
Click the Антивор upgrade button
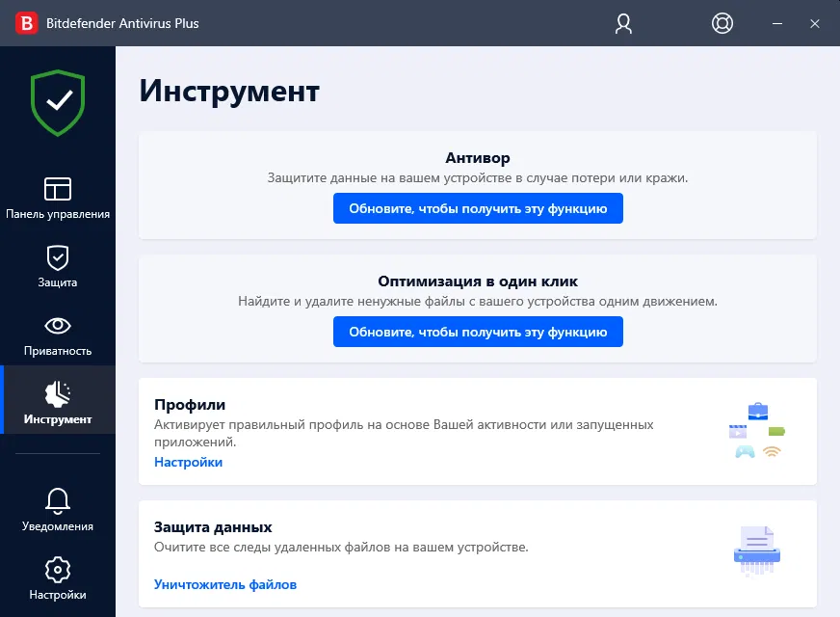tap(478, 208)
